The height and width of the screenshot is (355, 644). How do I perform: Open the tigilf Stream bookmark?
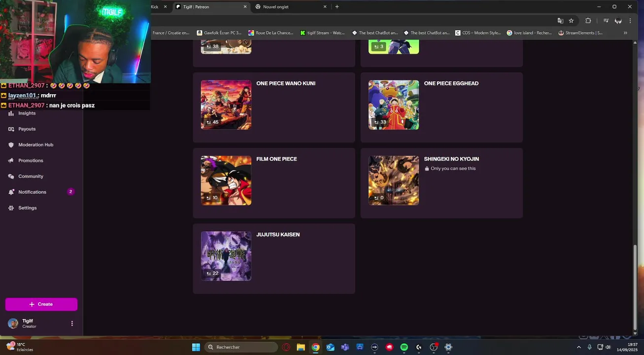tap(323, 33)
